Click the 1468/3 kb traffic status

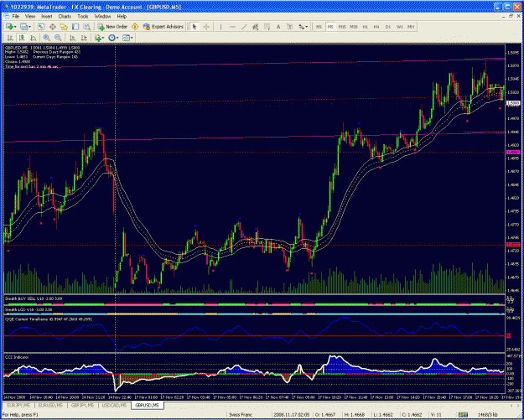coord(488,415)
